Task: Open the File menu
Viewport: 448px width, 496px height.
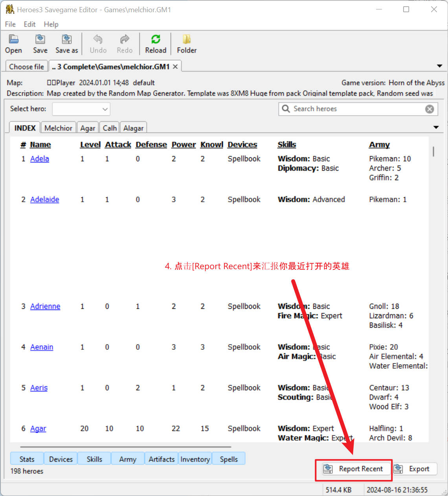Action: click(10, 24)
